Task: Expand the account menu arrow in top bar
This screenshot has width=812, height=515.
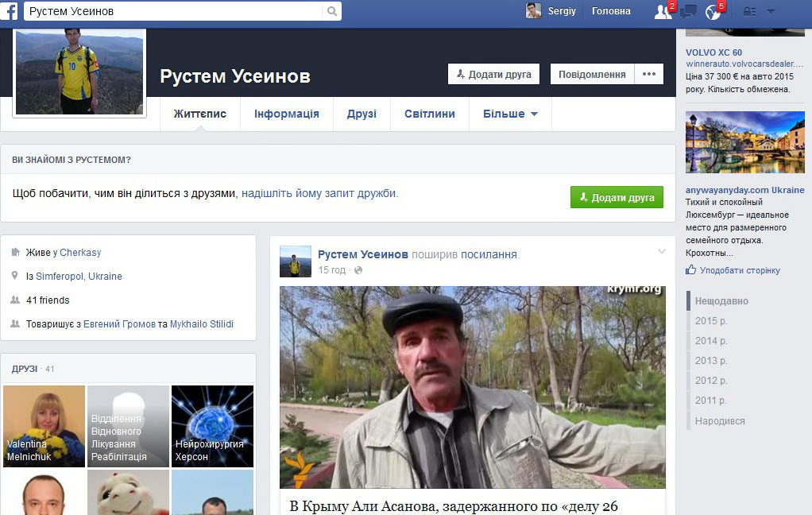Action: coord(771,11)
